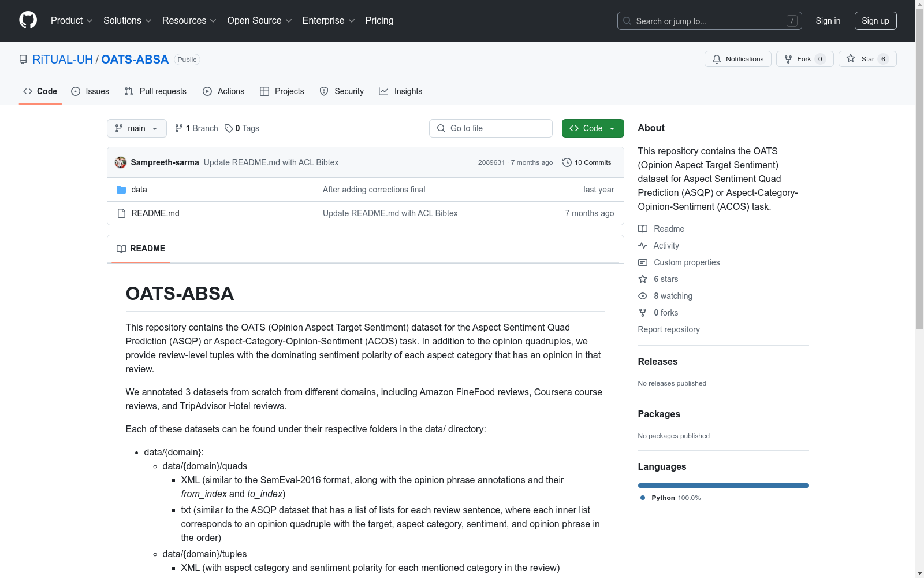Open the Security tab
Image resolution: width=924 pixels, height=578 pixels.
(x=341, y=91)
